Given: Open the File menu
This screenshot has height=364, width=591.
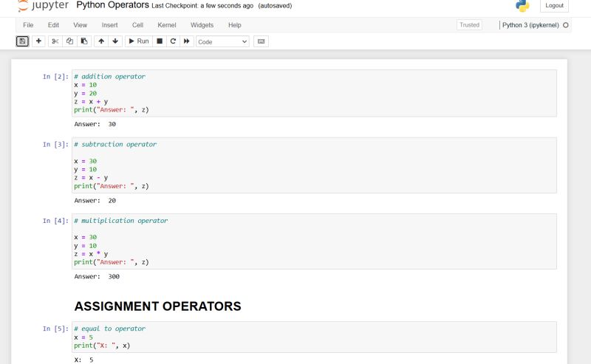Looking at the screenshot, I should pos(28,25).
